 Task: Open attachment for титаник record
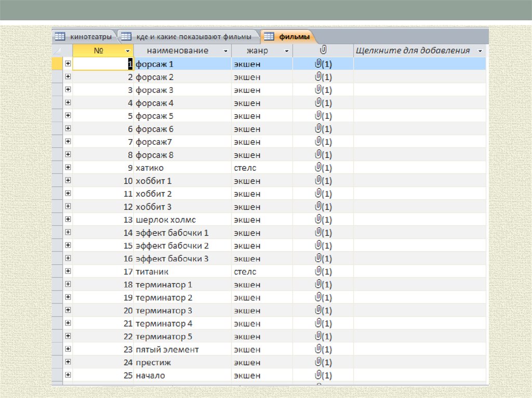tap(318, 271)
